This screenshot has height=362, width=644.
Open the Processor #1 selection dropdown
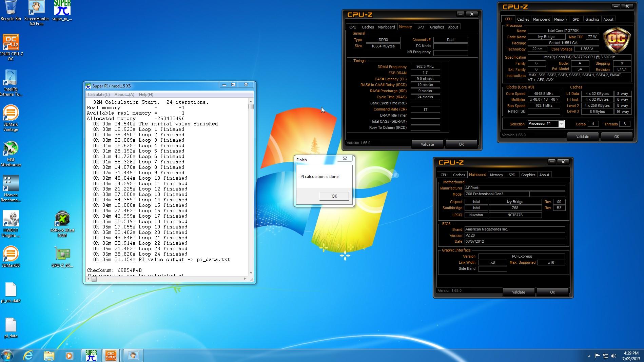point(561,124)
